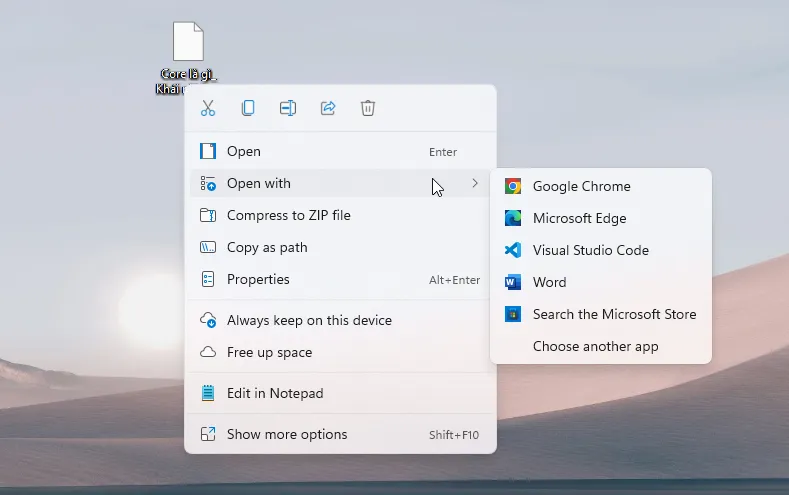Image resolution: width=789 pixels, height=495 pixels.
Task: Click the Rename icon in context menu
Action: (288, 108)
